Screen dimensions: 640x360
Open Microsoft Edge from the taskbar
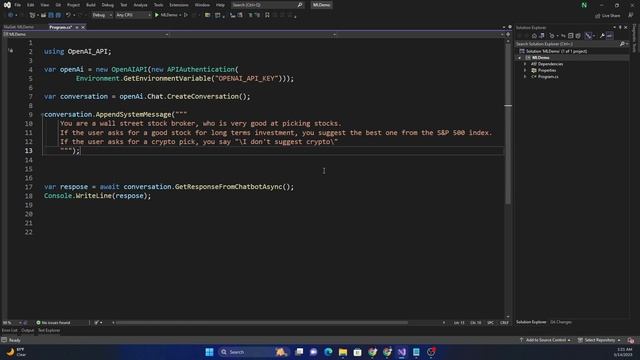pyautogui.click(x=328, y=352)
